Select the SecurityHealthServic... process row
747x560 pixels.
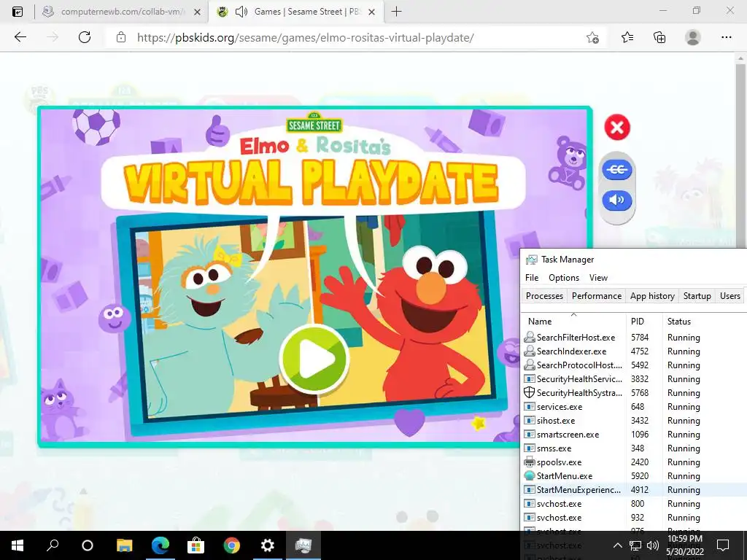click(634, 378)
